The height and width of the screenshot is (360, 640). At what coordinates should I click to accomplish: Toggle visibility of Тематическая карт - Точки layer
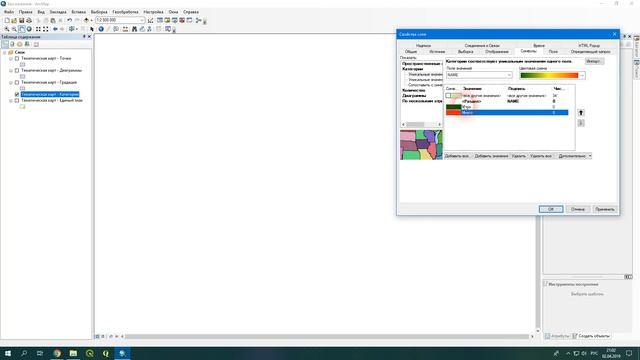17,58
